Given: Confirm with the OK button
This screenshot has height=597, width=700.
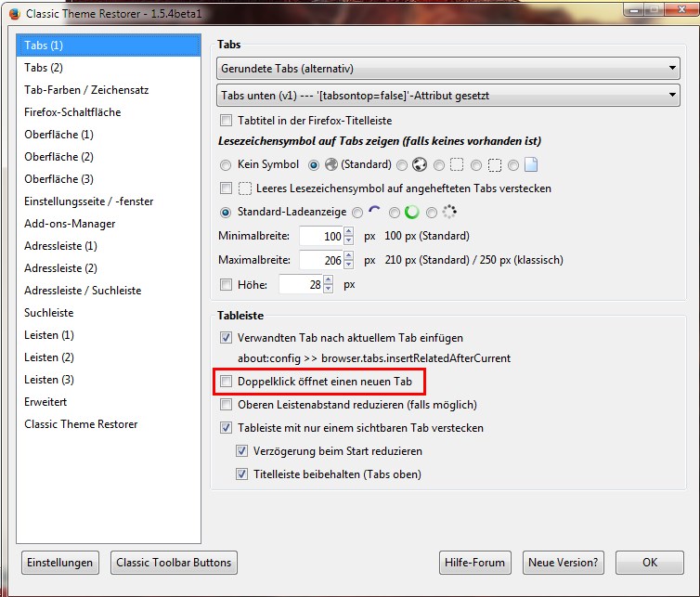Looking at the screenshot, I should [650, 563].
